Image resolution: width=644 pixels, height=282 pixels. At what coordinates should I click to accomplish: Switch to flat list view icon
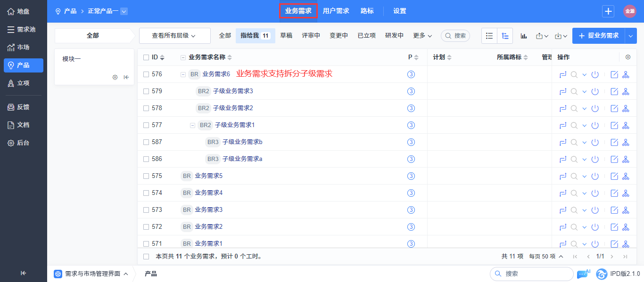pyautogui.click(x=489, y=36)
